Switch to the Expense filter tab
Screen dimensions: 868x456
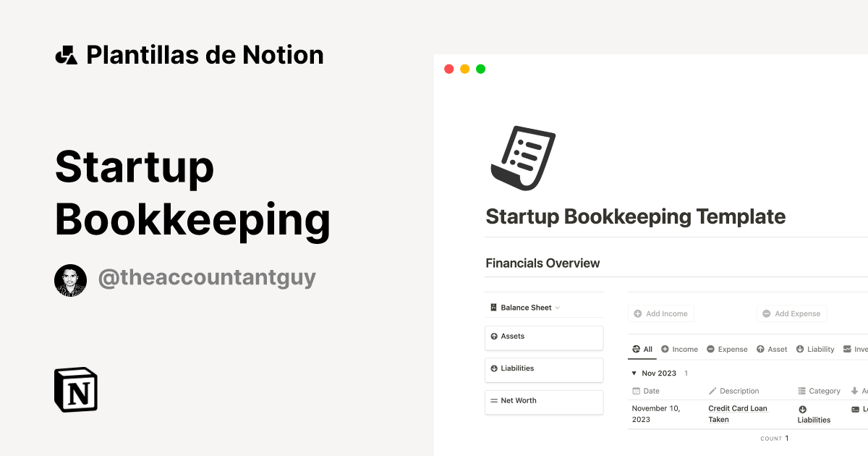point(727,349)
